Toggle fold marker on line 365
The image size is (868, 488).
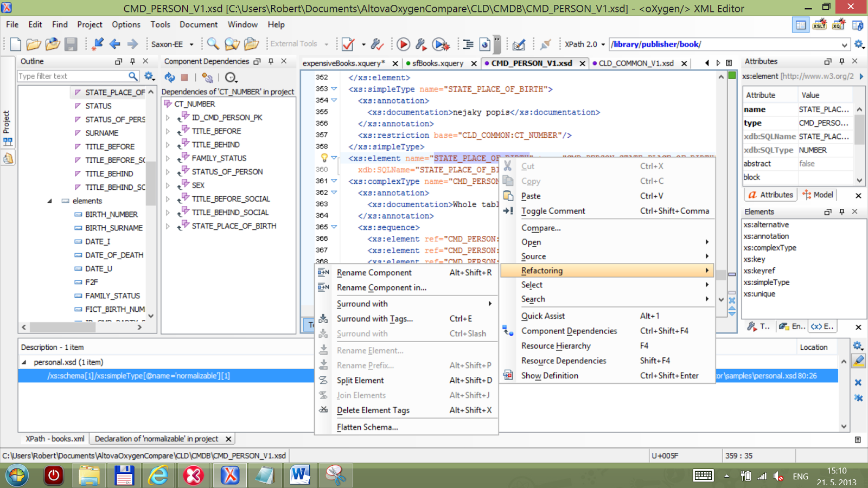(x=334, y=227)
